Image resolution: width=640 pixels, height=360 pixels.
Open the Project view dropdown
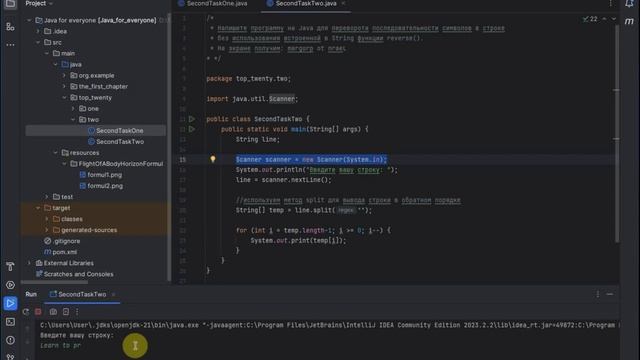click(40, 4)
